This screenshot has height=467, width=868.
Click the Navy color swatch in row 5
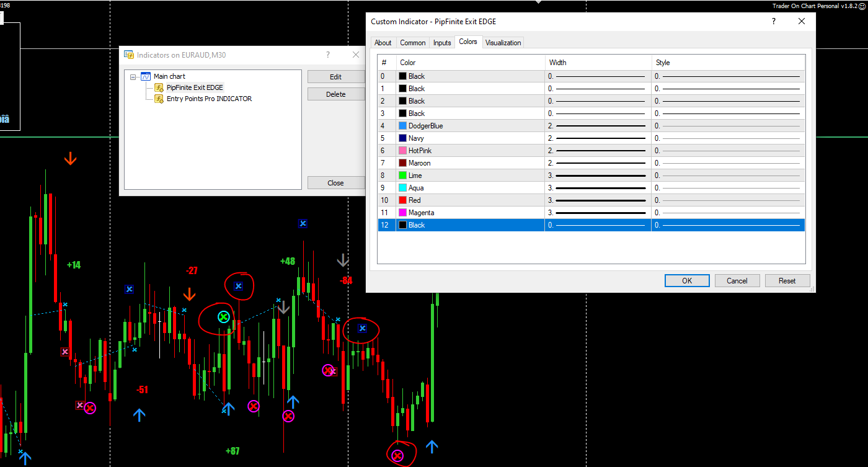pyautogui.click(x=403, y=138)
